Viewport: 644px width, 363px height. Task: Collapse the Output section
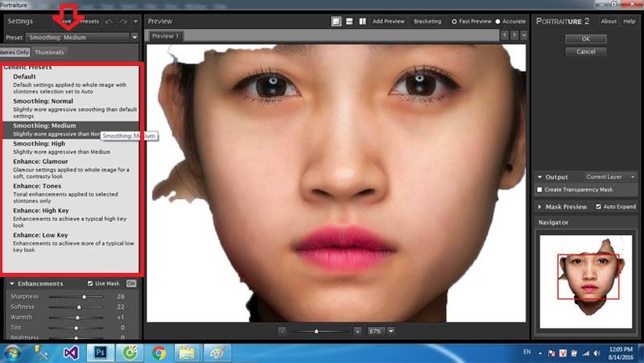click(539, 177)
